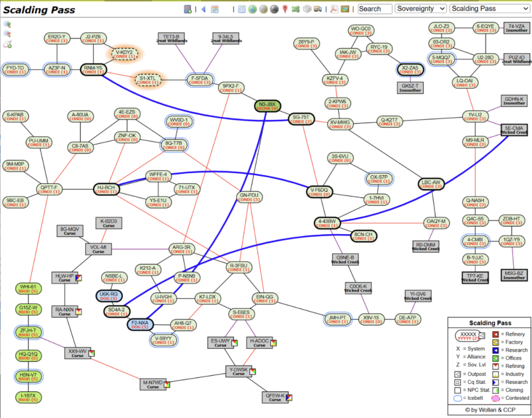
Task: Select the HJ-BCH system node
Action: (x=106, y=189)
